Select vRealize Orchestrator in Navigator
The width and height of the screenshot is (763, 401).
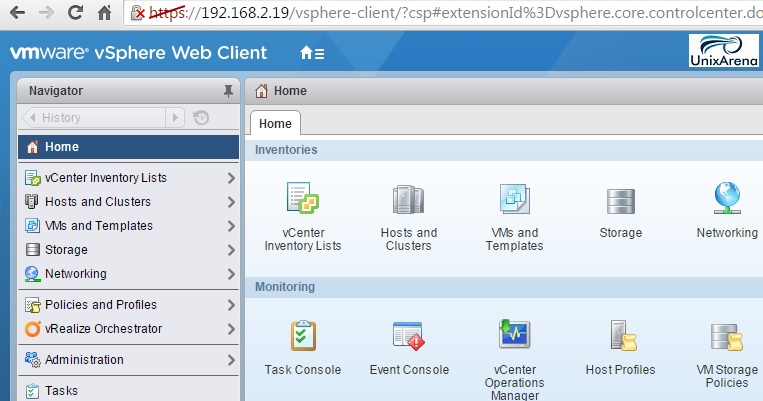(128, 329)
